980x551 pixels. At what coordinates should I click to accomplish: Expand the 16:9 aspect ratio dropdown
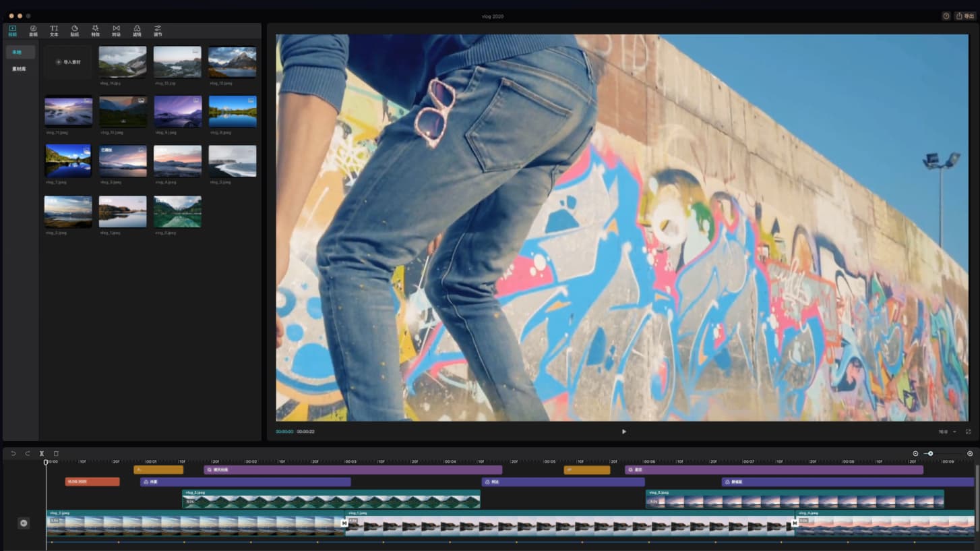click(948, 432)
